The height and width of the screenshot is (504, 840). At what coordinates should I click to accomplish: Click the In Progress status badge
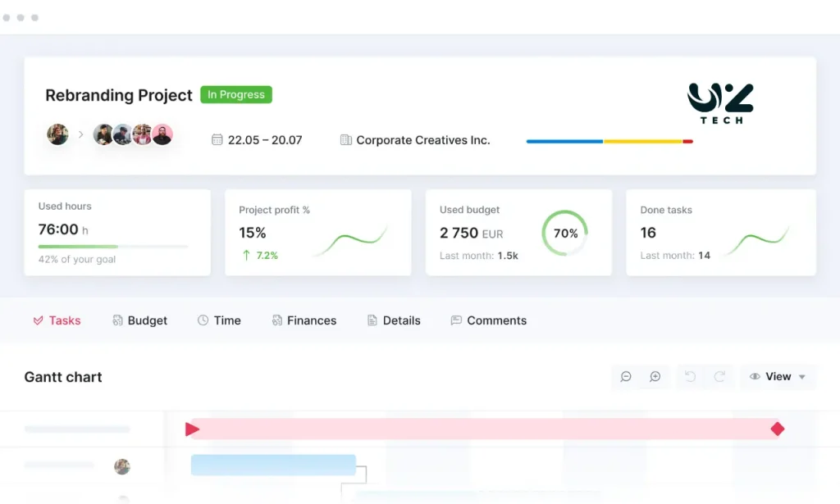tap(236, 95)
